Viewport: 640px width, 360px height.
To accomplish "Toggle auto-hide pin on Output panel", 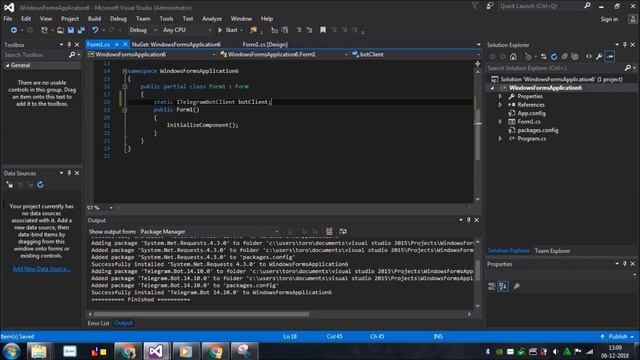I will pos(469,220).
